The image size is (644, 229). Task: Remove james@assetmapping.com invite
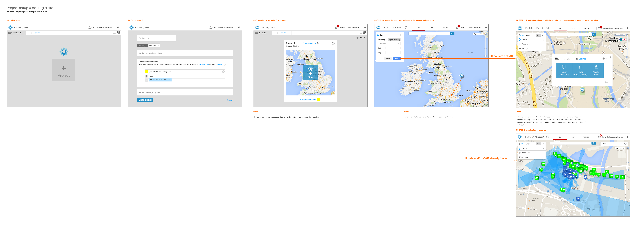click(x=223, y=72)
